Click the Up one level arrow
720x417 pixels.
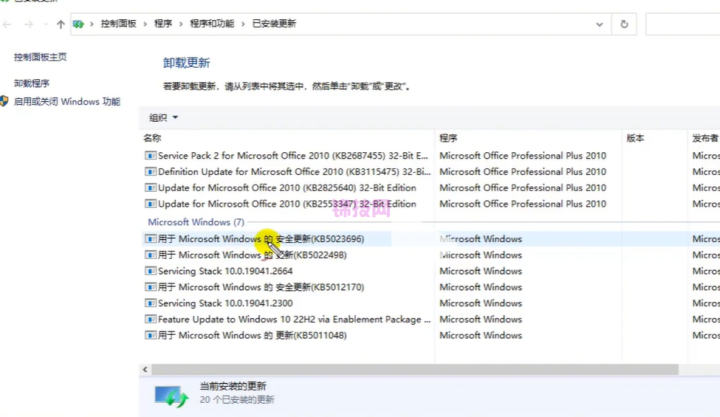point(61,24)
